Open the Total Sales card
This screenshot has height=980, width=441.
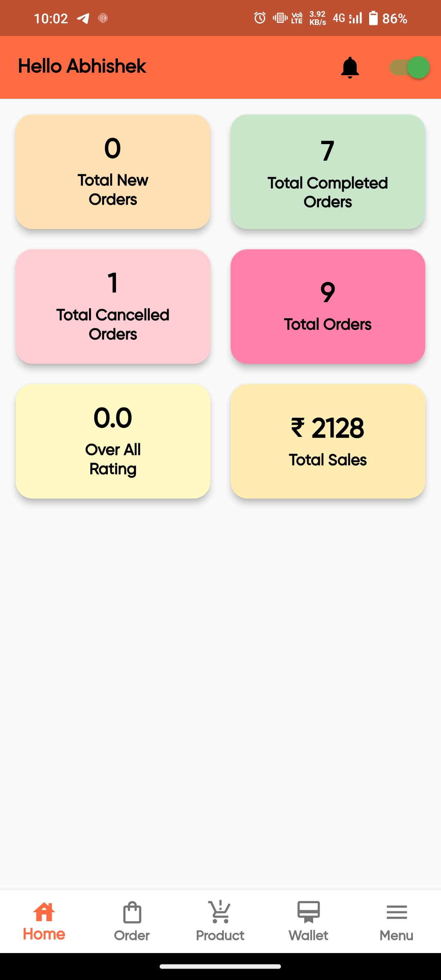point(328,441)
